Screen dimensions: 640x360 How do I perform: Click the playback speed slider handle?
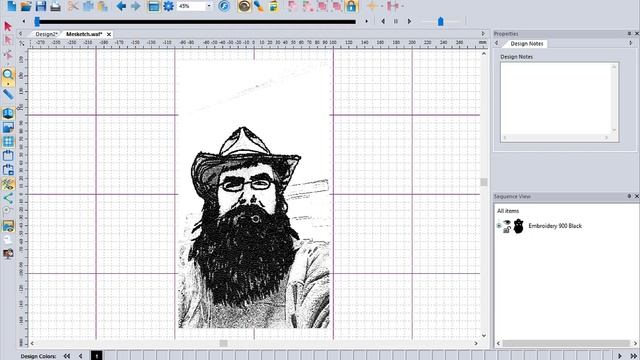[440, 21]
